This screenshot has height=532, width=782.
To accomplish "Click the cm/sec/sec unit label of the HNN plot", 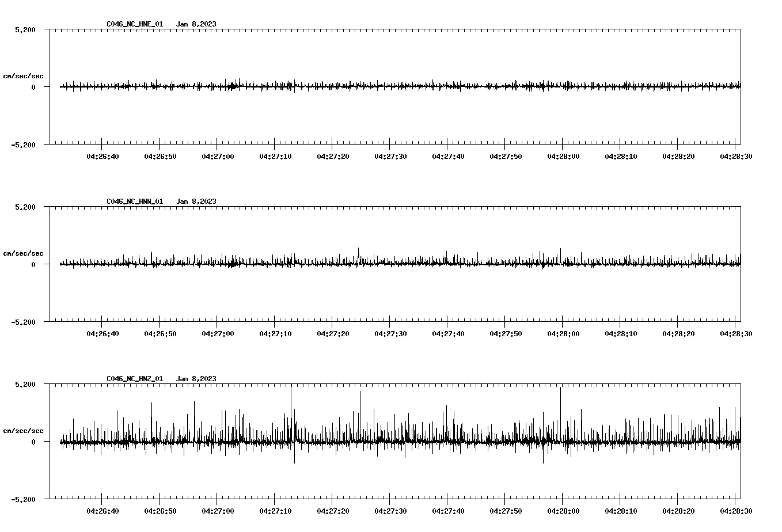I will 24,252.
